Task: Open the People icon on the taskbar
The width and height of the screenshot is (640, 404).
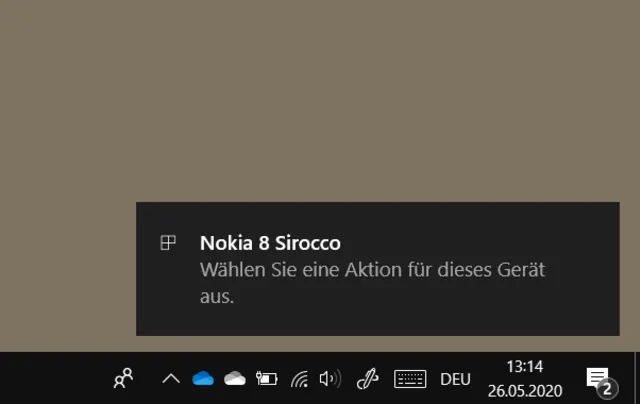Action: click(124, 378)
